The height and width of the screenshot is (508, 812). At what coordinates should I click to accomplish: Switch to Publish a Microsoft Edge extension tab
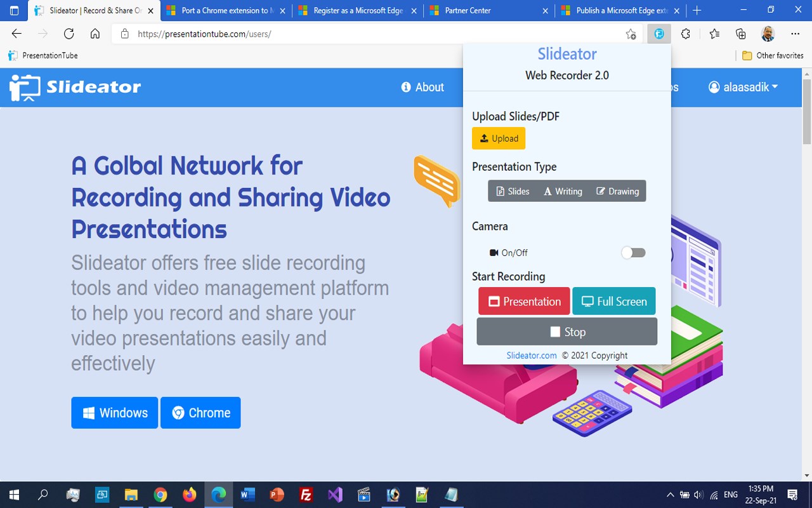click(x=622, y=11)
